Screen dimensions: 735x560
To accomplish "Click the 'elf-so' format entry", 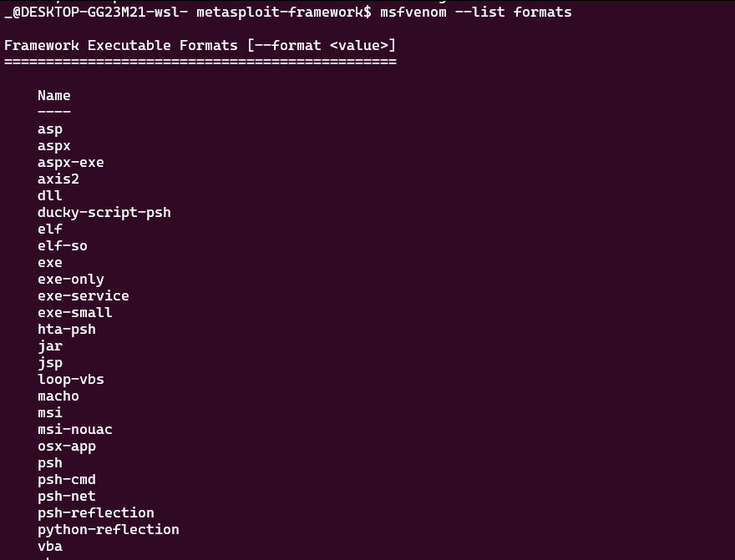I will [63, 245].
